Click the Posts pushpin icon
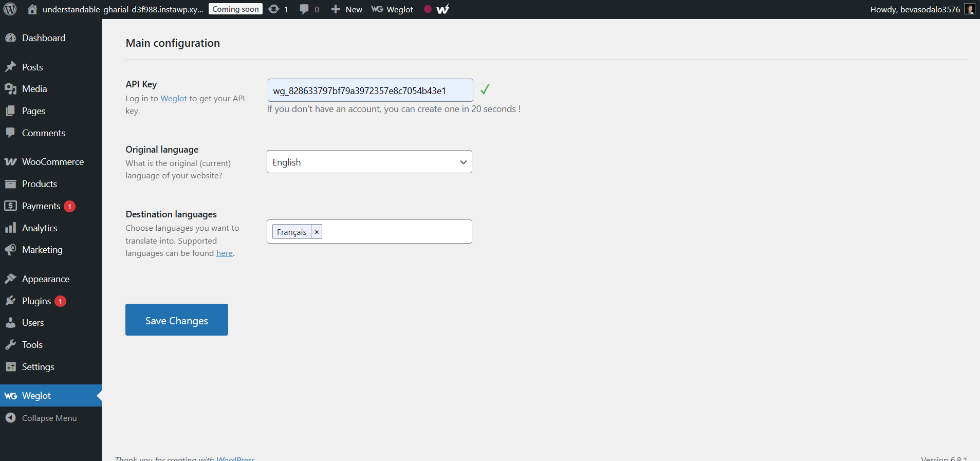The image size is (980, 461). (x=10, y=67)
